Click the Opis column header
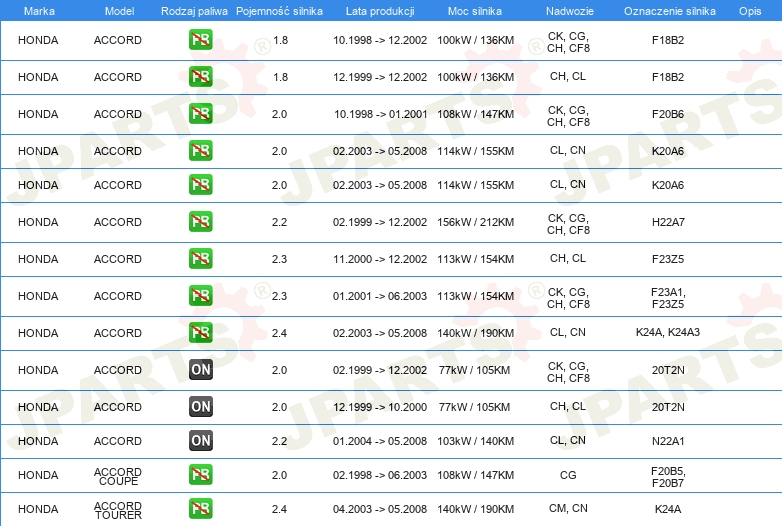The height and width of the screenshot is (526, 782). (x=750, y=11)
